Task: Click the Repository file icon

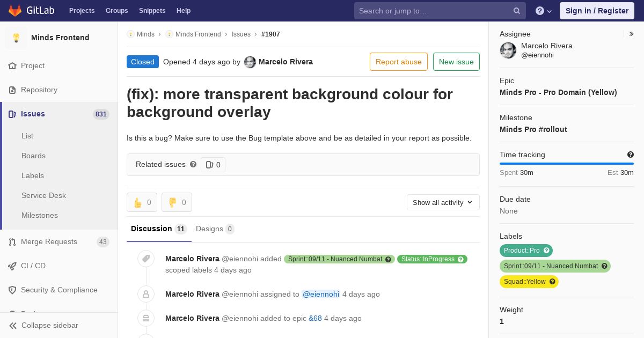Action: [12, 90]
